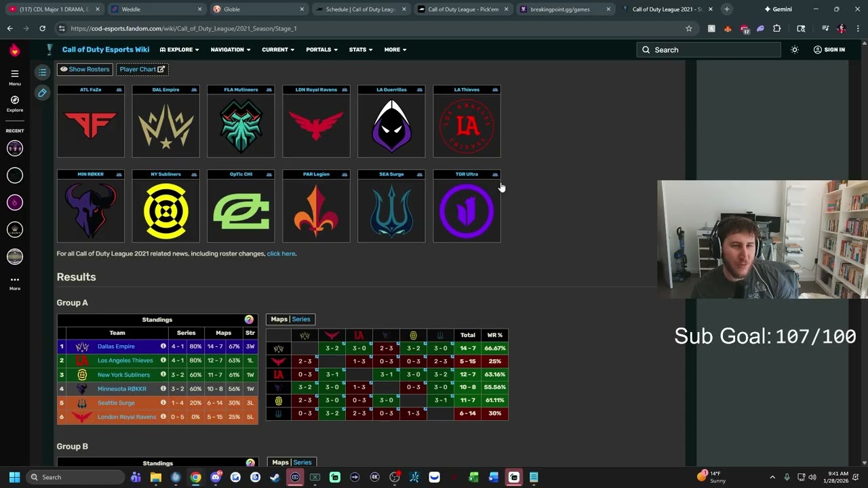Expand Seattle Surge info popup

(163, 403)
